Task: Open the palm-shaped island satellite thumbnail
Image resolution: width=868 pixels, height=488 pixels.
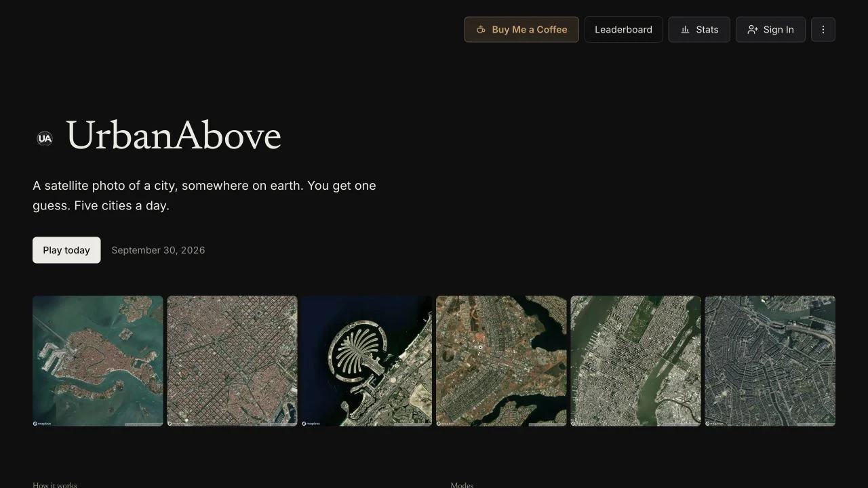Action: (x=366, y=361)
